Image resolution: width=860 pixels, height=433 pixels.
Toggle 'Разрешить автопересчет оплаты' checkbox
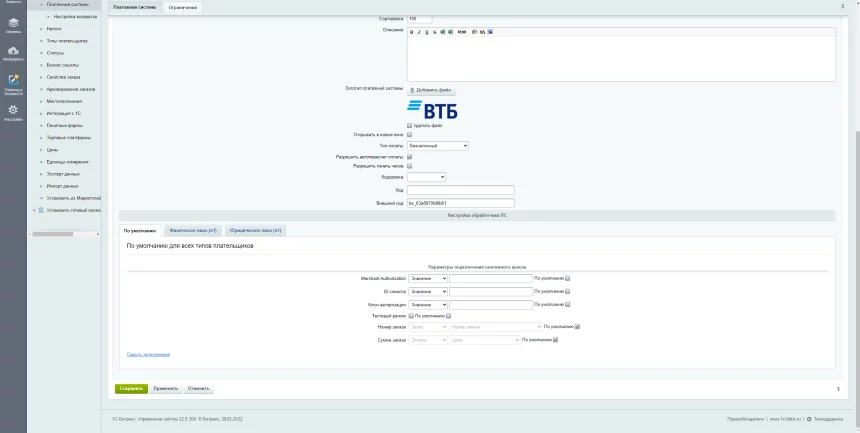pyautogui.click(x=410, y=157)
